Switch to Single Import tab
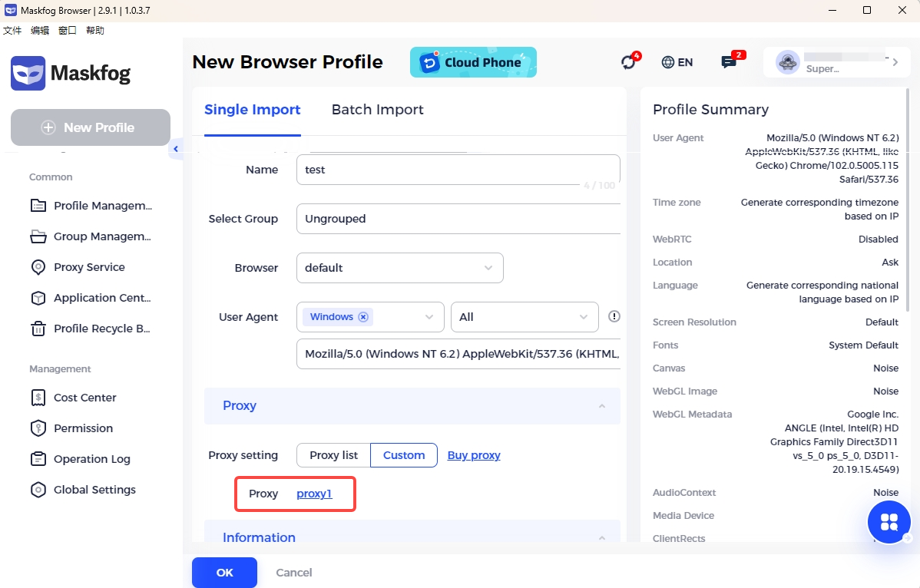The width and height of the screenshot is (920, 588). pos(253,110)
